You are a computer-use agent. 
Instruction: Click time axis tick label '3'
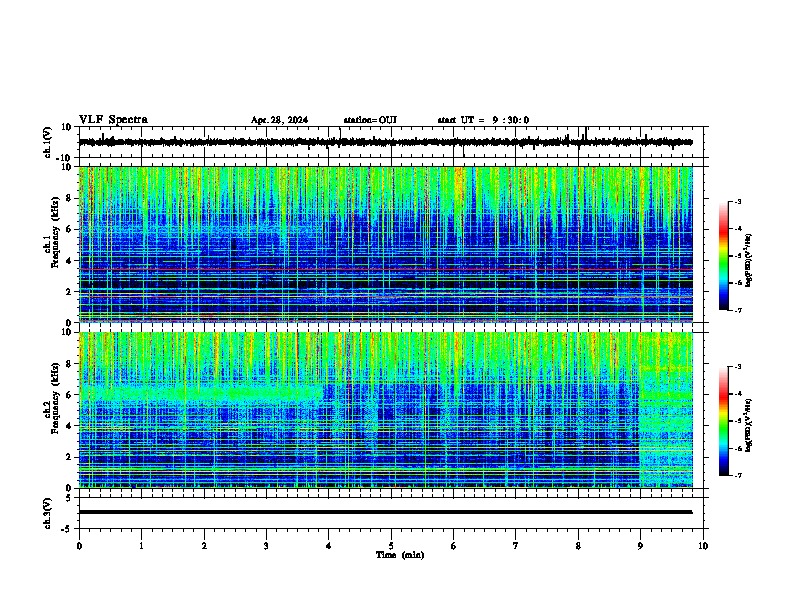click(266, 546)
